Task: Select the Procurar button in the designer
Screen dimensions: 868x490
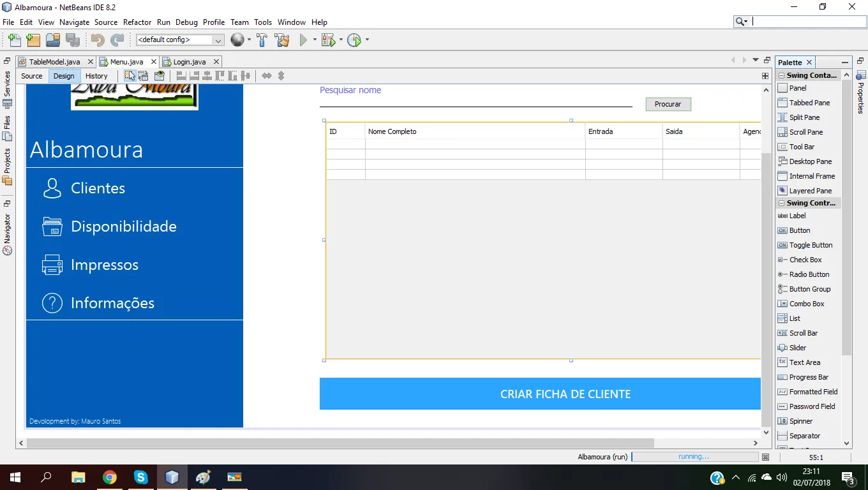Action: [668, 104]
